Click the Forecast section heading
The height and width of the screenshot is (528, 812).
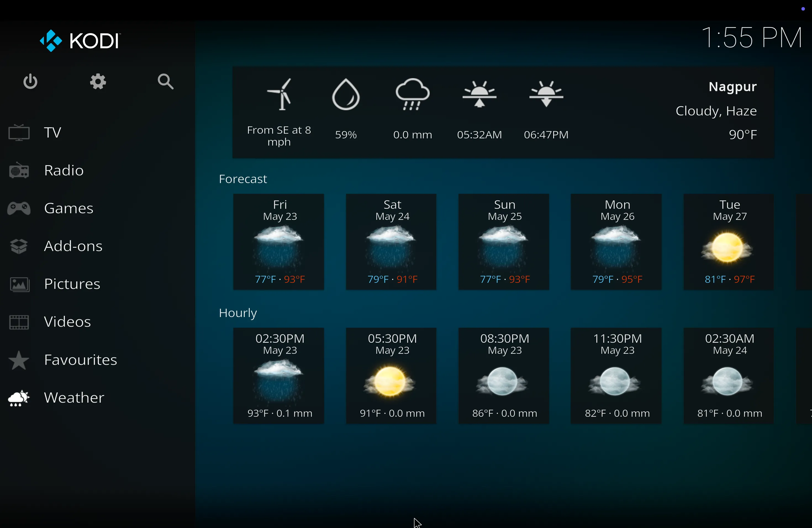[x=242, y=179]
